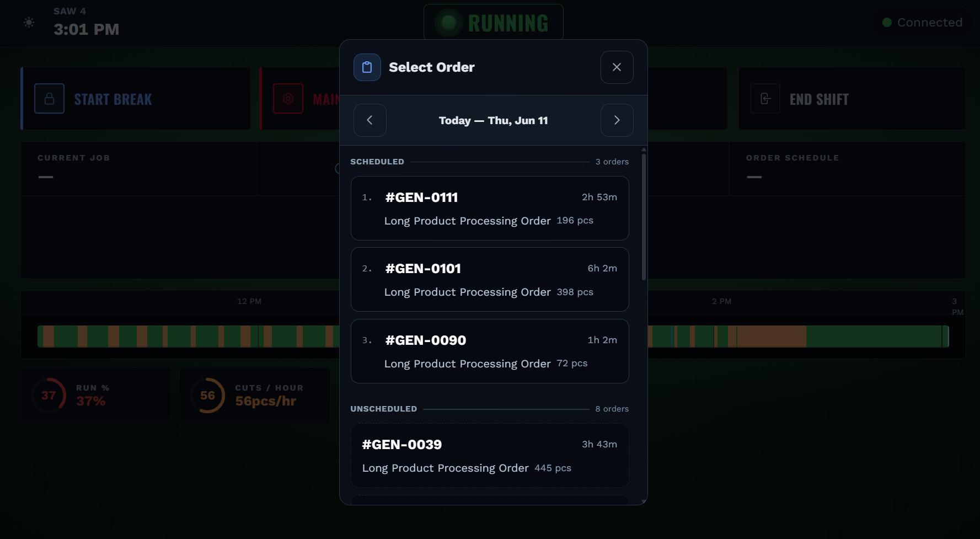Click the 37% run value text
The image size is (980, 539).
(91, 401)
